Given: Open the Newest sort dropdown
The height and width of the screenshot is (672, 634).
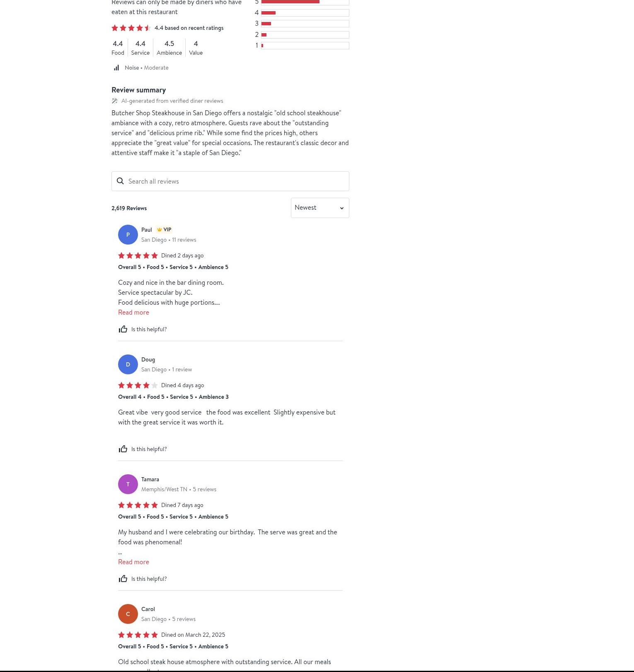Looking at the screenshot, I should pyautogui.click(x=320, y=208).
